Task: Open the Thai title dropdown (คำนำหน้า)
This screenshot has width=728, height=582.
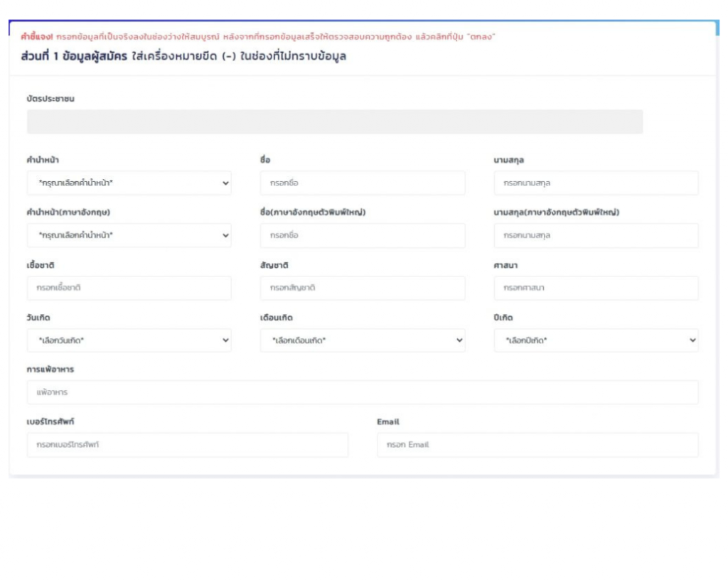Action: pyautogui.click(x=129, y=183)
